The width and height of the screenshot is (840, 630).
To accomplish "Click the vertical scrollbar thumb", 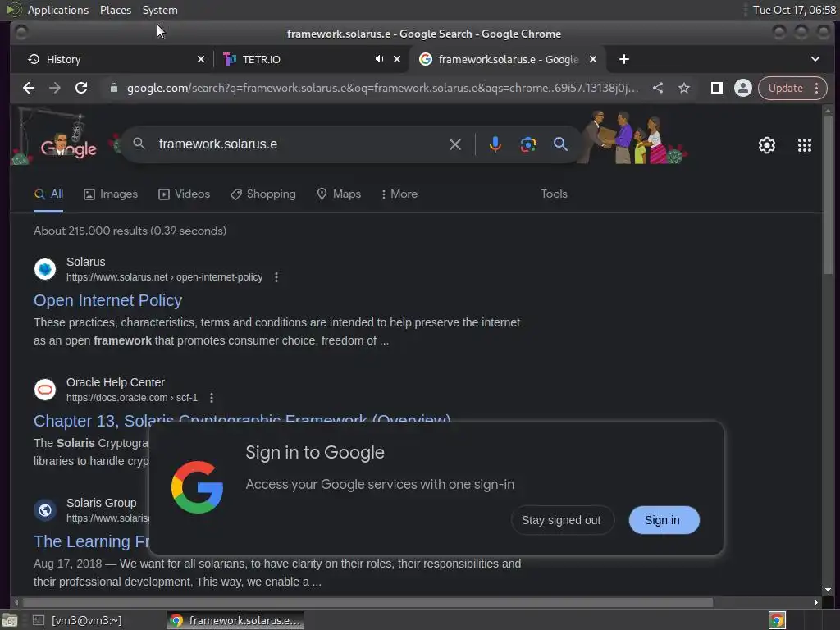I will (829, 195).
